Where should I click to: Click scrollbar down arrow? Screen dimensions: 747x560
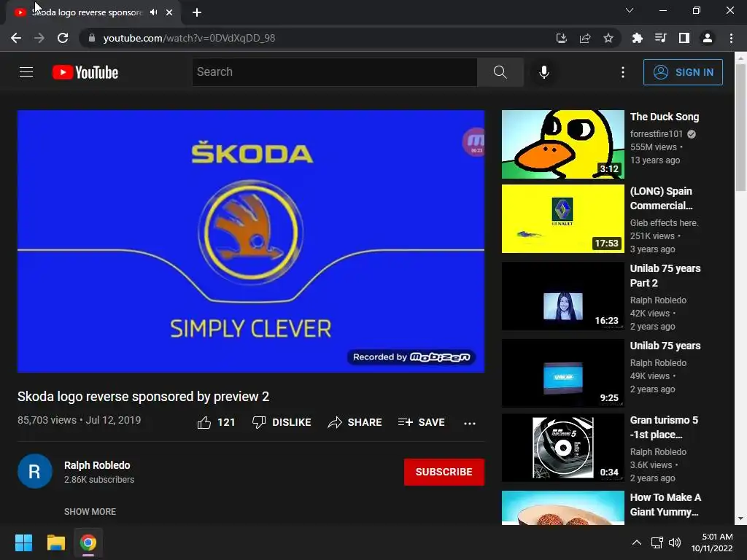(x=740, y=518)
